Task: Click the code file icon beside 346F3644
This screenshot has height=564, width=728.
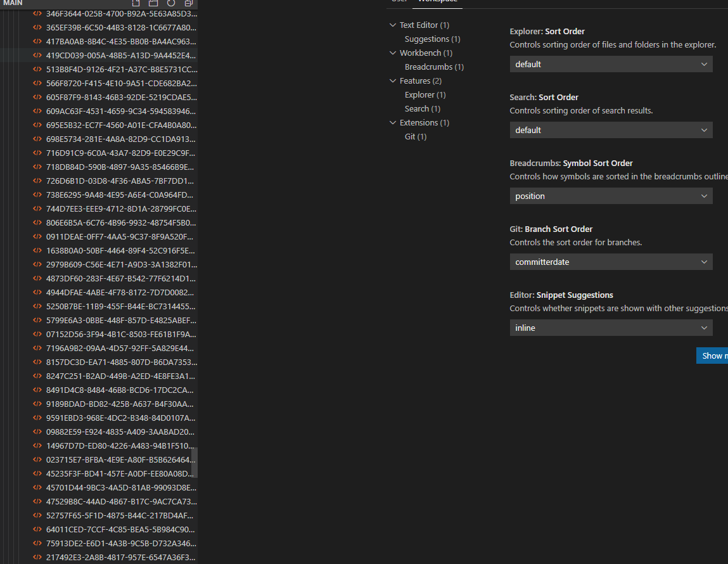Action: click(36, 13)
